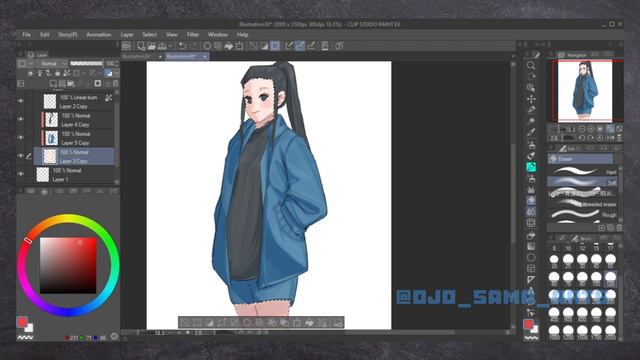Hide Layer 4 Copy with its eye icon
This screenshot has height=360, width=640.
(20, 119)
